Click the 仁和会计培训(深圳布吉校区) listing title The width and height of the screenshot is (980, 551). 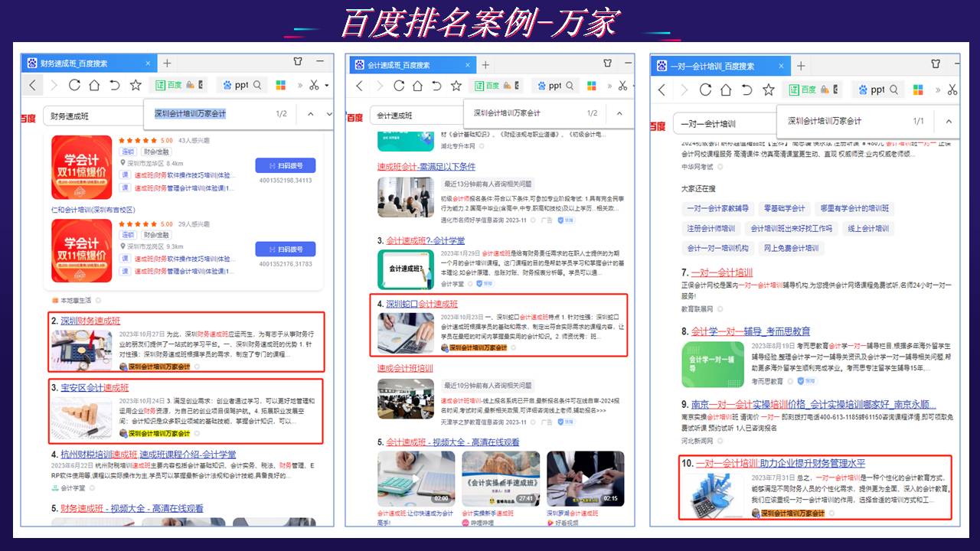point(93,210)
